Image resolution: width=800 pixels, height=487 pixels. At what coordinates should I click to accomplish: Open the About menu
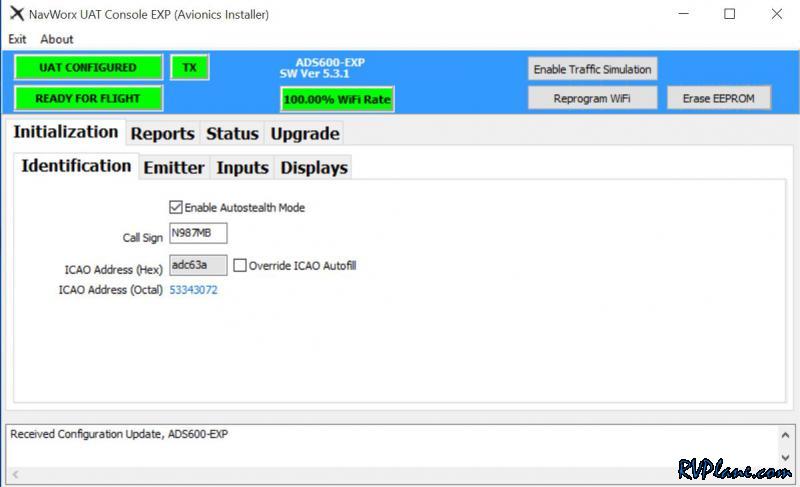click(x=57, y=39)
